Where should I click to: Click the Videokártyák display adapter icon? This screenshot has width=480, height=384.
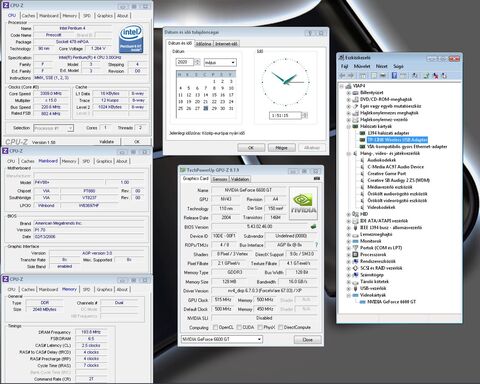point(355,295)
